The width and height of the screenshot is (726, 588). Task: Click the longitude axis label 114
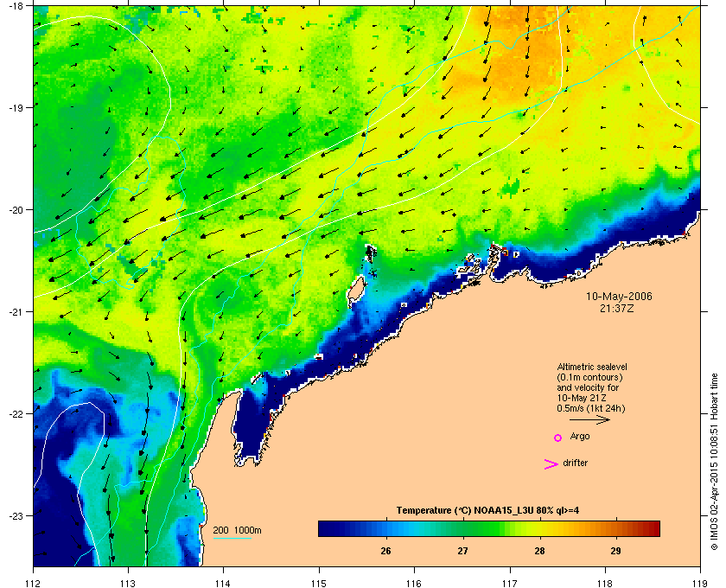223,583
